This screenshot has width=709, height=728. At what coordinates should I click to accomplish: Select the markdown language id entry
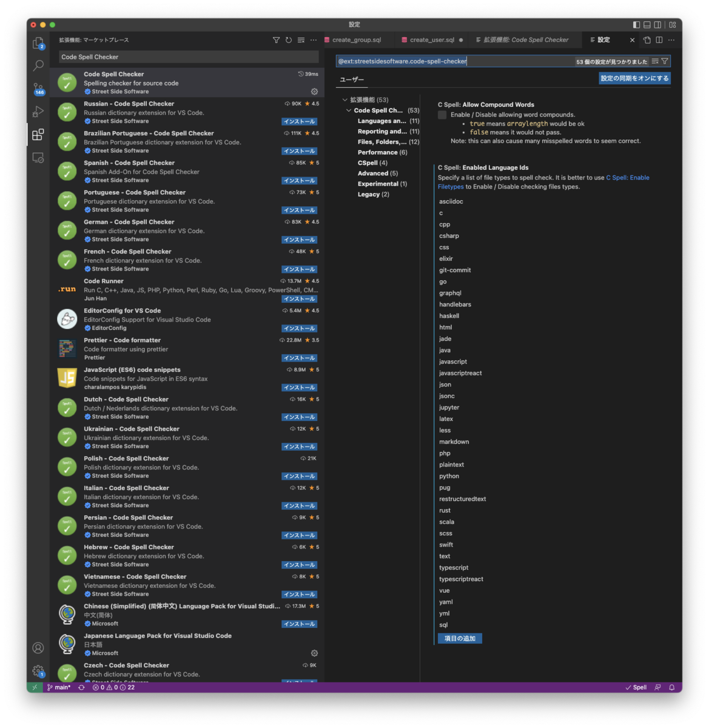[454, 442]
